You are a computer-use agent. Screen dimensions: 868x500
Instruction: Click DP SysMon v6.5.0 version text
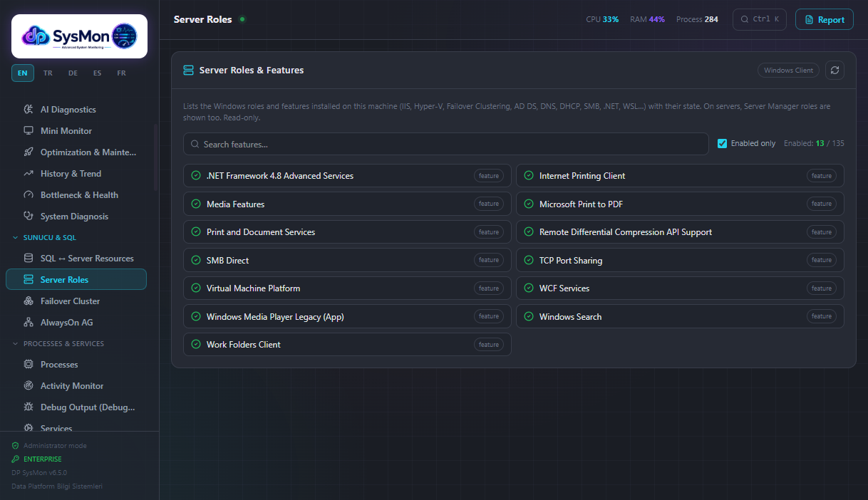pyautogui.click(x=39, y=473)
